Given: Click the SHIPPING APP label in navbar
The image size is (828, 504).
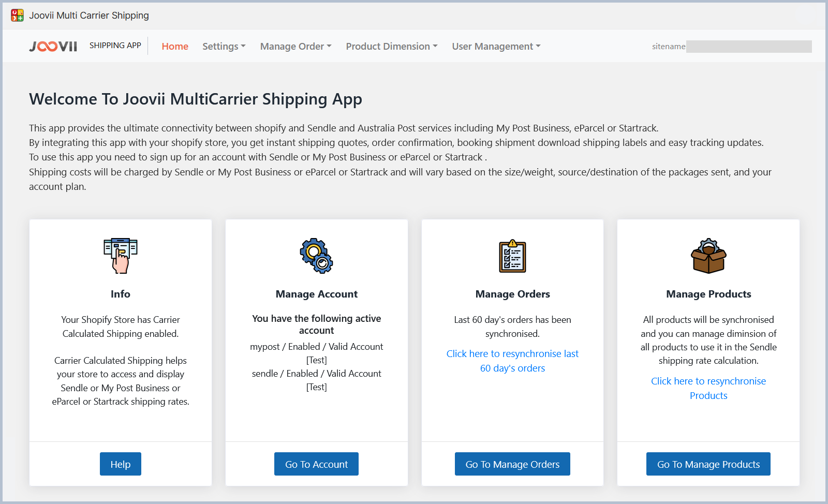Looking at the screenshot, I should click(115, 46).
